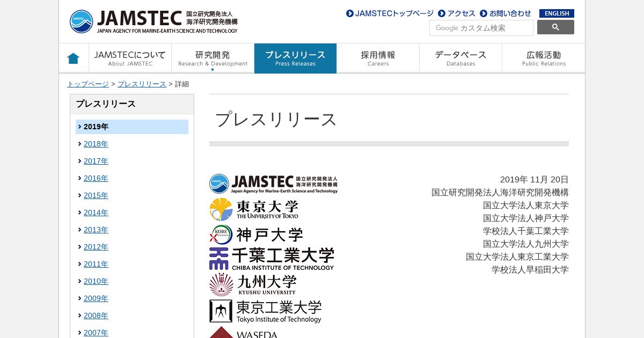Open 研究開発 Research & Development menu

(213, 58)
